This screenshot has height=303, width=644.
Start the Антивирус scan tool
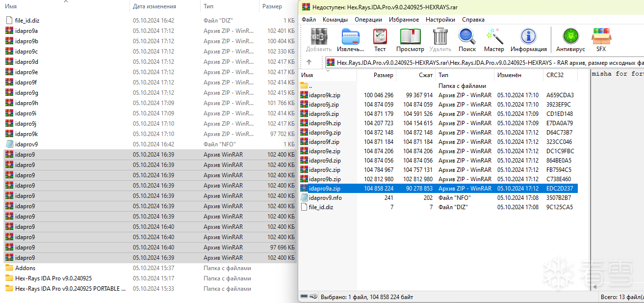point(570,37)
